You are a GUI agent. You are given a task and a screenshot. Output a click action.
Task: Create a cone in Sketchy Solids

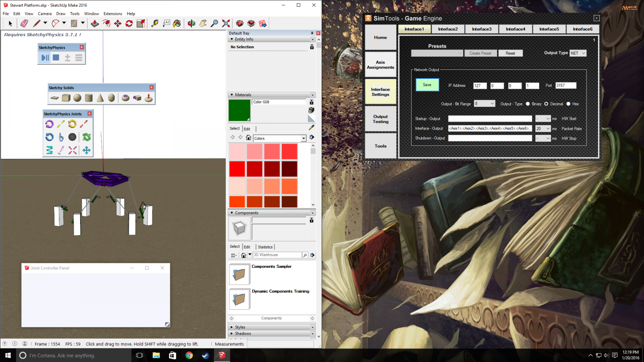pyautogui.click(x=100, y=98)
